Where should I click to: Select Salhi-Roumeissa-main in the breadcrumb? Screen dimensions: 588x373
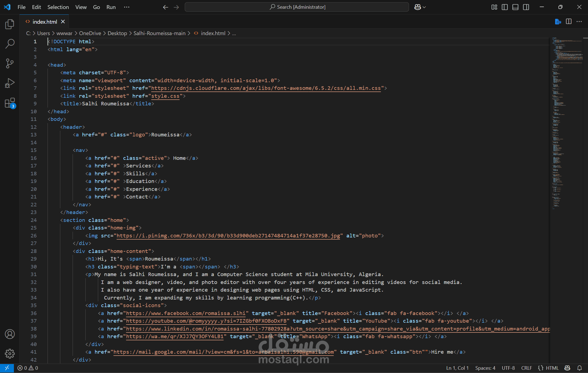[x=159, y=33]
